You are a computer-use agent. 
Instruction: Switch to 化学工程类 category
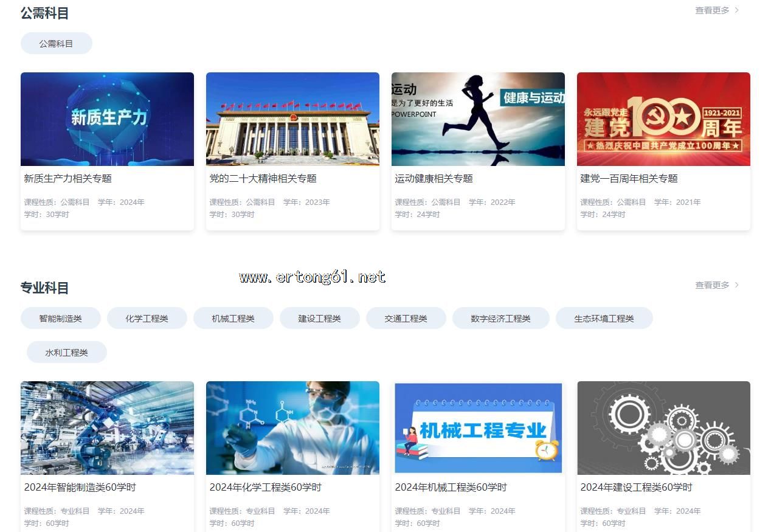(x=147, y=319)
